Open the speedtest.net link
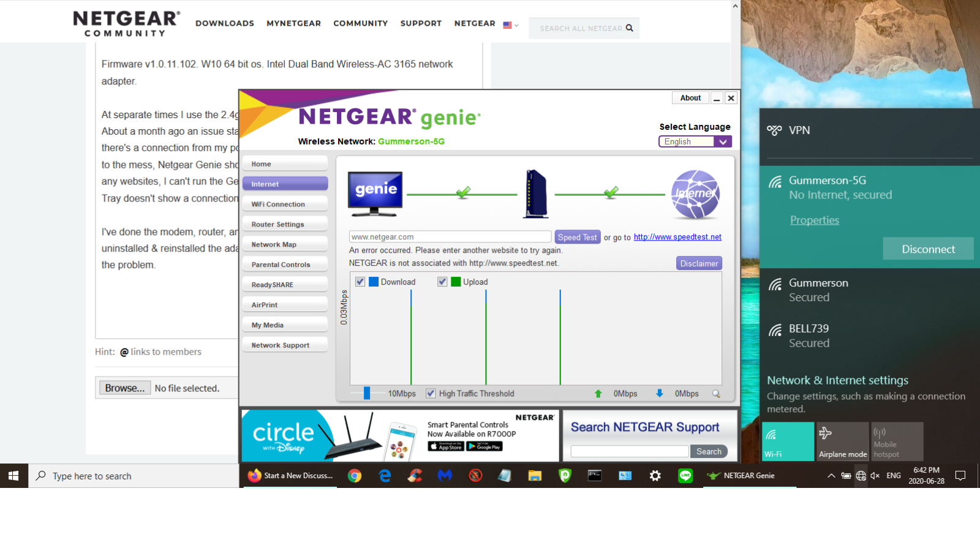Screen dimensions: 980x551 [x=677, y=237]
